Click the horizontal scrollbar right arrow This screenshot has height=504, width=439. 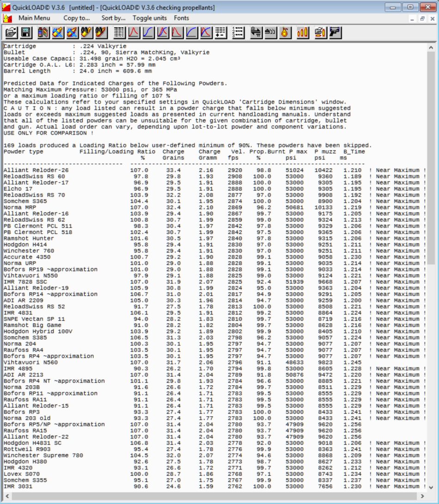422,496
